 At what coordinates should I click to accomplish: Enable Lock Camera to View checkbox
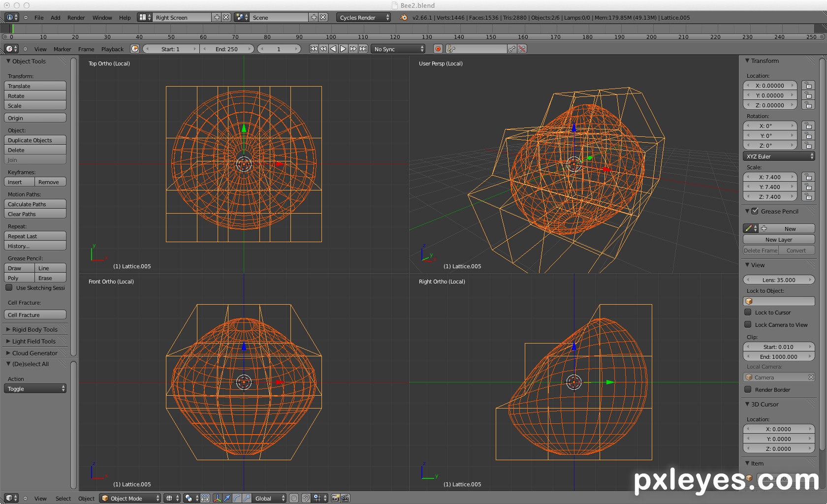pos(748,324)
